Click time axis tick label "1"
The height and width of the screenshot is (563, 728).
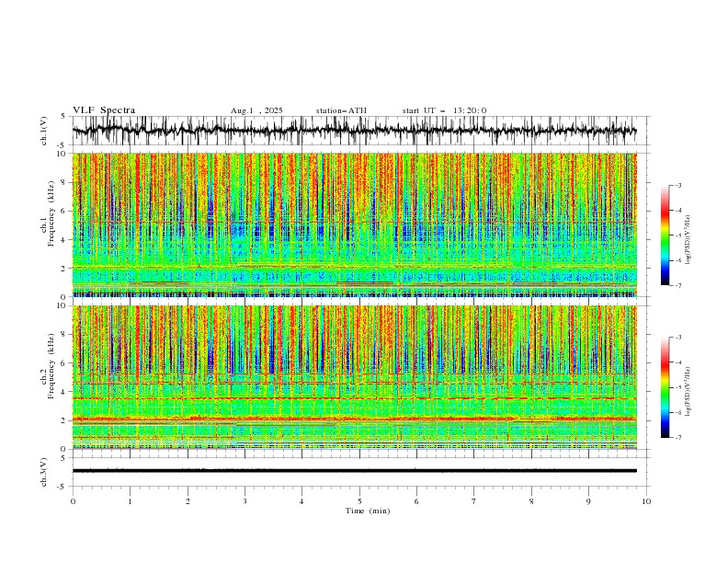pos(130,501)
